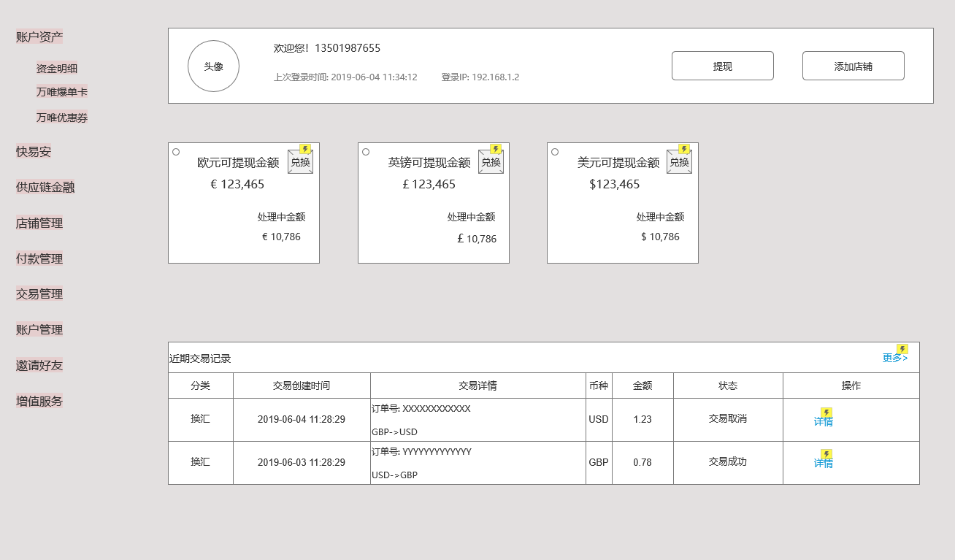Screen dimensions: 955x560
Task: Click the 提现 button
Action: [x=723, y=66]
